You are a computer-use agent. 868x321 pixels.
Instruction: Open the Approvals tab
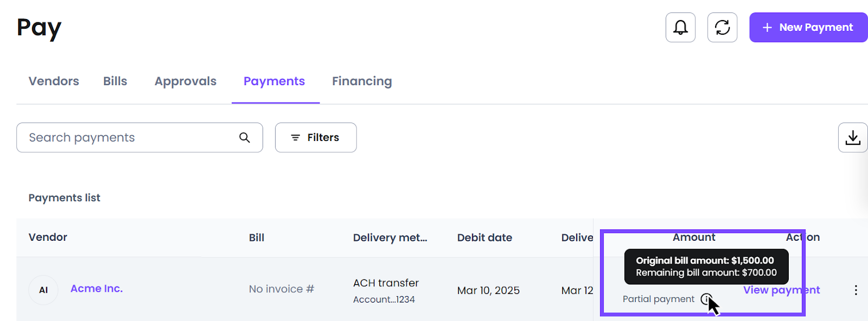point(186,81)
